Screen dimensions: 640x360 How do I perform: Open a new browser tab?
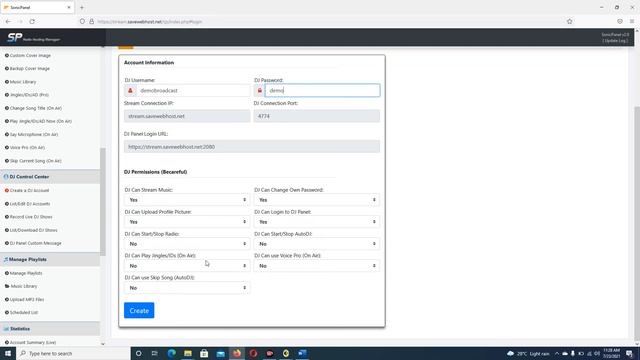click(x=82, y=7)
